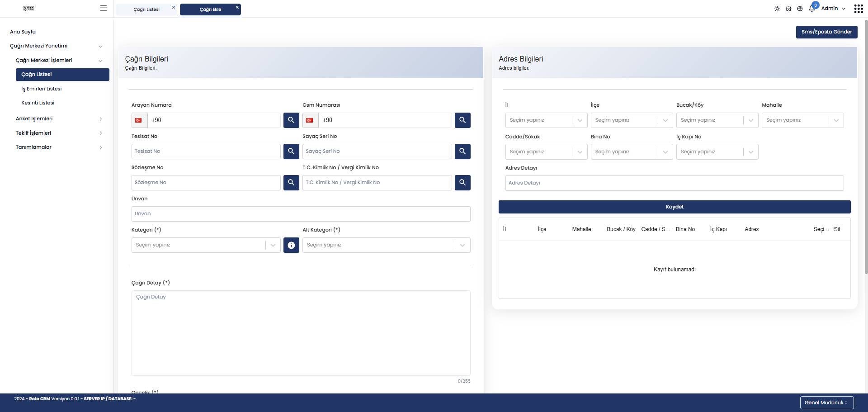
Task: Collapse Çağrı Merkezi Yönetimi menu
Action: 57,46
